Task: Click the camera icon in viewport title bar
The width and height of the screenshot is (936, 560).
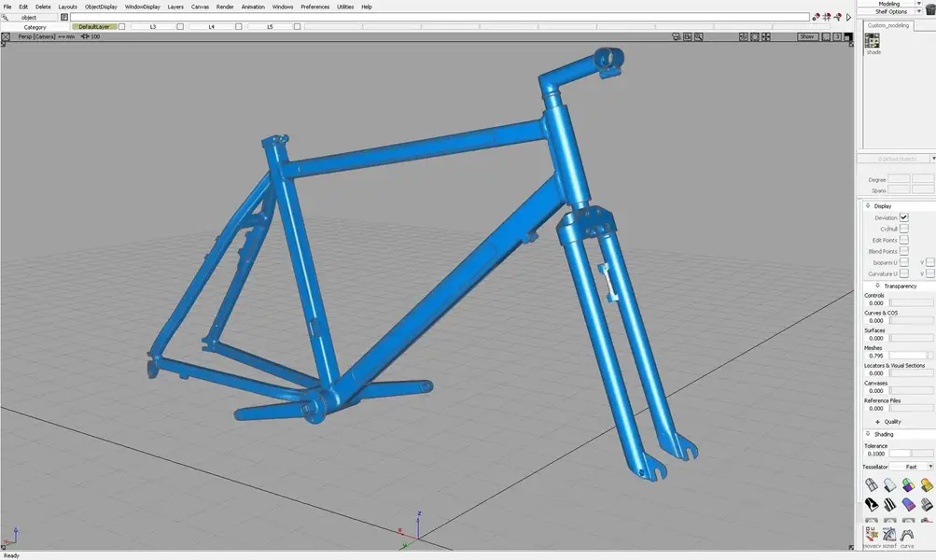Action: click(677, 36)
